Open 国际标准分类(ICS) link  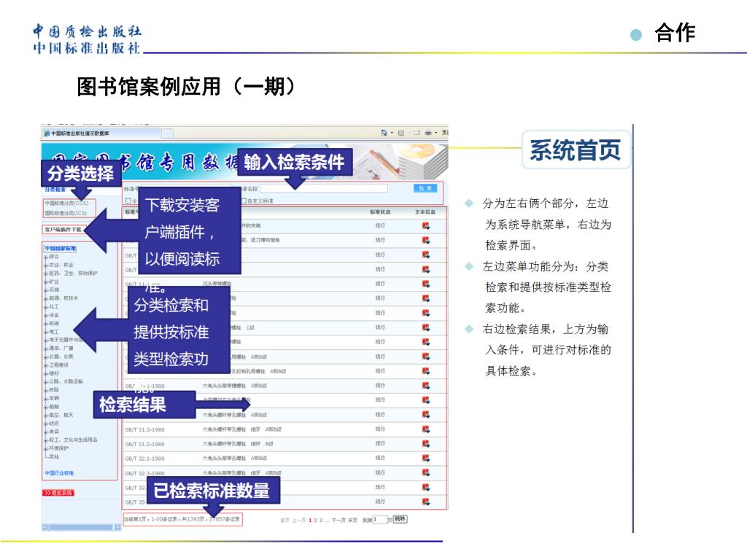66,213
